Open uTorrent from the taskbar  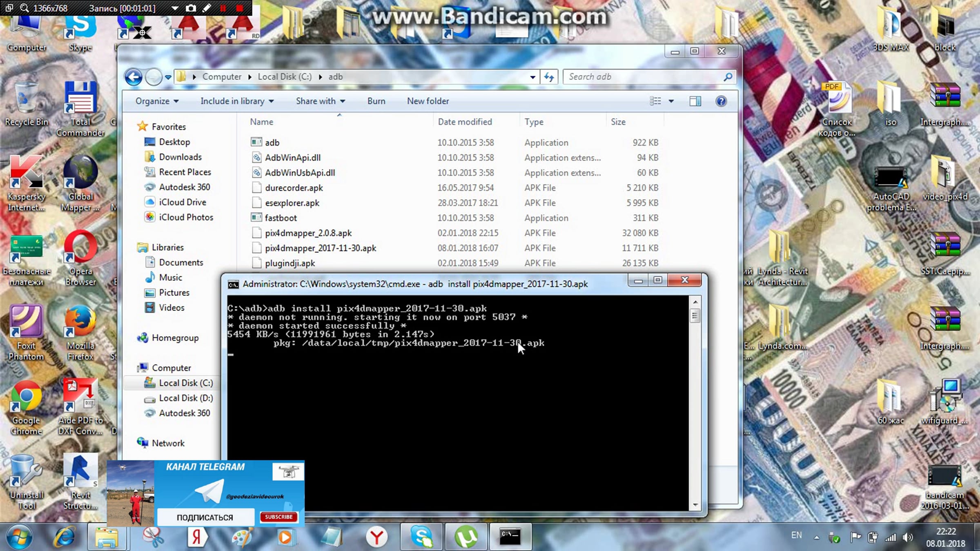coord(466,537)
